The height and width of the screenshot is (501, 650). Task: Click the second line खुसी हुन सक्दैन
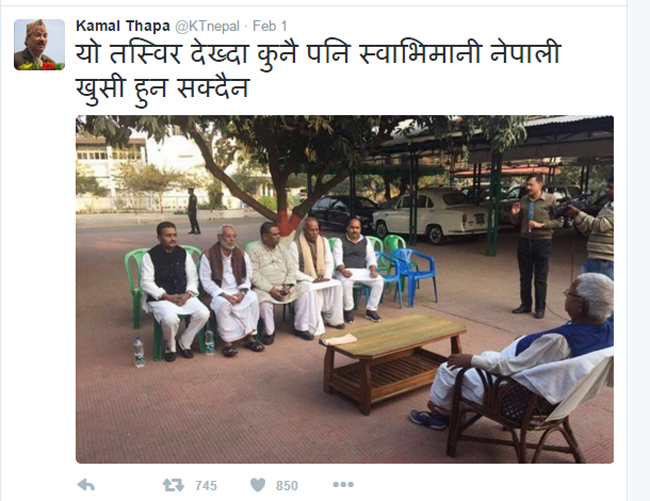[162, 89]
